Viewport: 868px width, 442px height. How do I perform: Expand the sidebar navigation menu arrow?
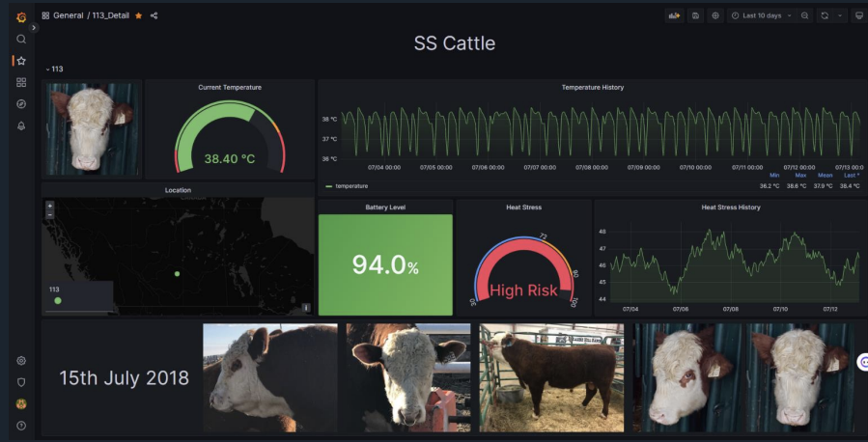click(34, 27)
